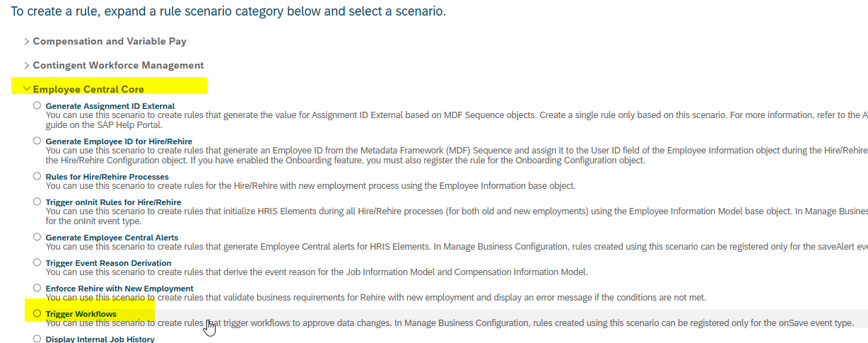Select Generate Assignment ID External radio button
The image size is (868, 343).
point(37,105)
